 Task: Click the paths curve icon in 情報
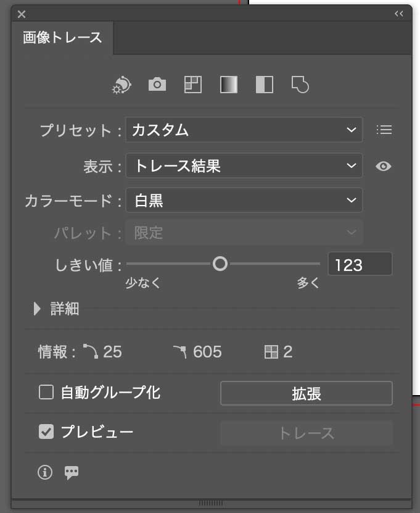pyautogui.click(x=90, y=351)
